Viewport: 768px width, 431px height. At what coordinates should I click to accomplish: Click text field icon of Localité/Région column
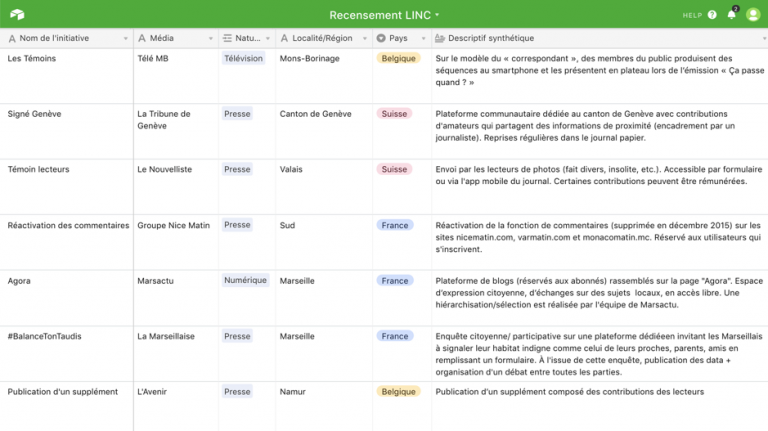click(x=284, y=38)
